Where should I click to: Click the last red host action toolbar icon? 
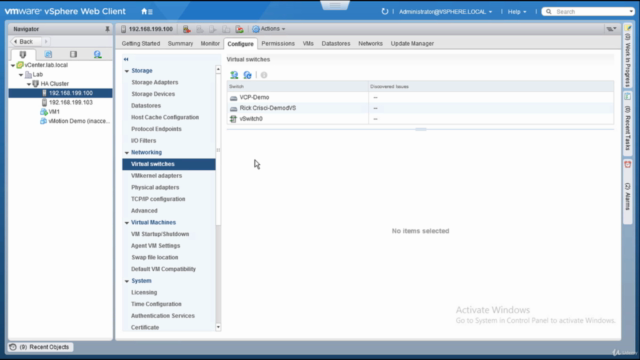240,29
